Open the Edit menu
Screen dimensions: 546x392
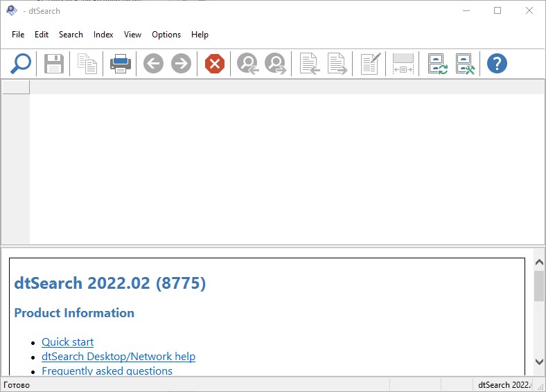point(42,35)
